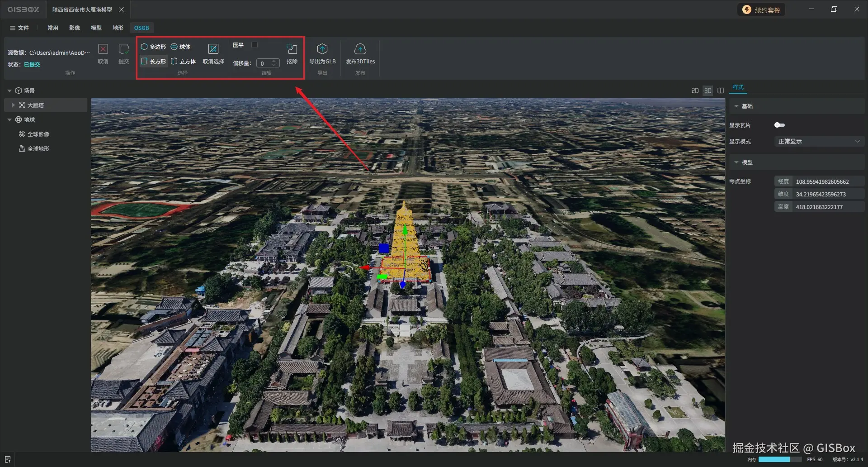868x467 pixels.
Task: Click the 提交 (submit) toolbar icon
Action: (123, 49)
